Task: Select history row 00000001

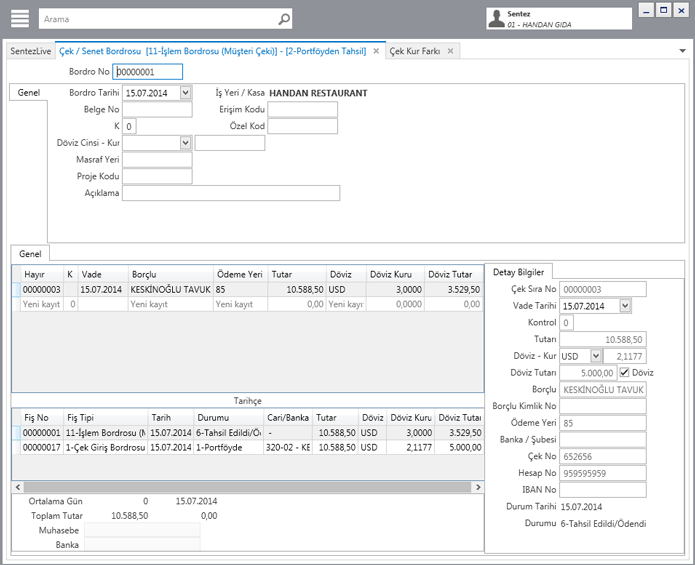Action: click(x=247, y=433)
